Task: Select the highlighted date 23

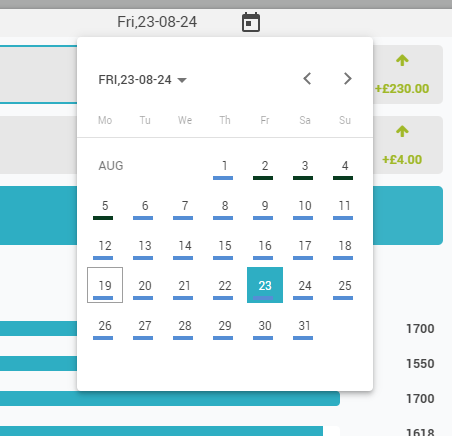Action: 265,285
